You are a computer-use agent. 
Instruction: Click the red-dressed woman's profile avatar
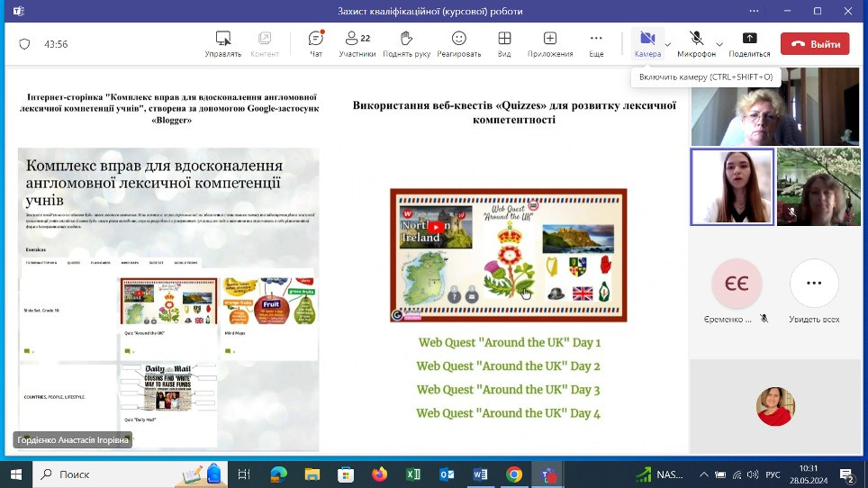[x=775, y=406]
